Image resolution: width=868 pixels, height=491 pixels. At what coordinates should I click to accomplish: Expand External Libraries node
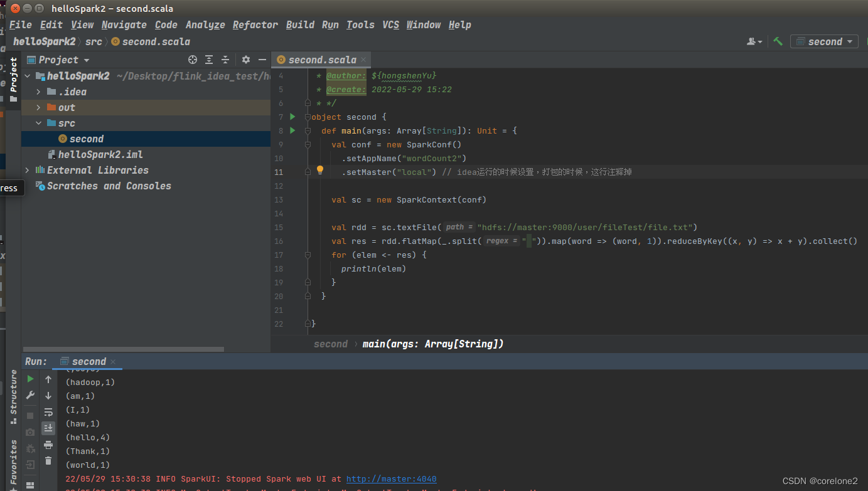coord(27,170)
